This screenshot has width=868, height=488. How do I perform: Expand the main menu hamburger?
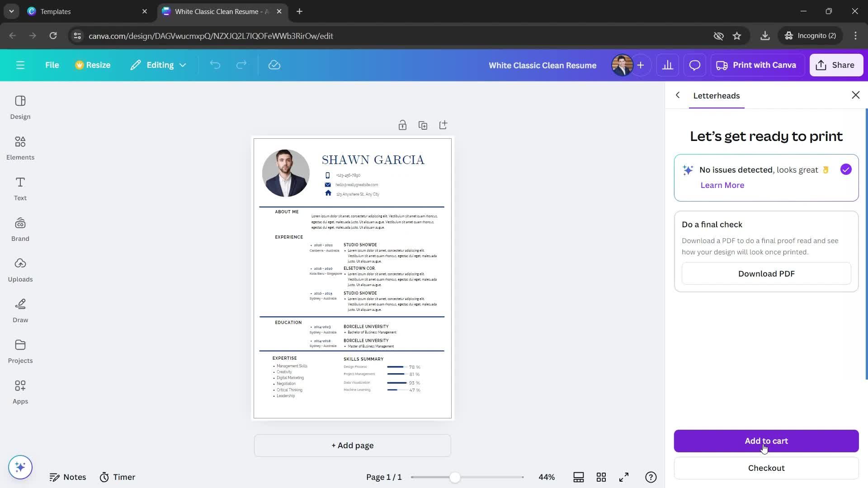[20, 64]
